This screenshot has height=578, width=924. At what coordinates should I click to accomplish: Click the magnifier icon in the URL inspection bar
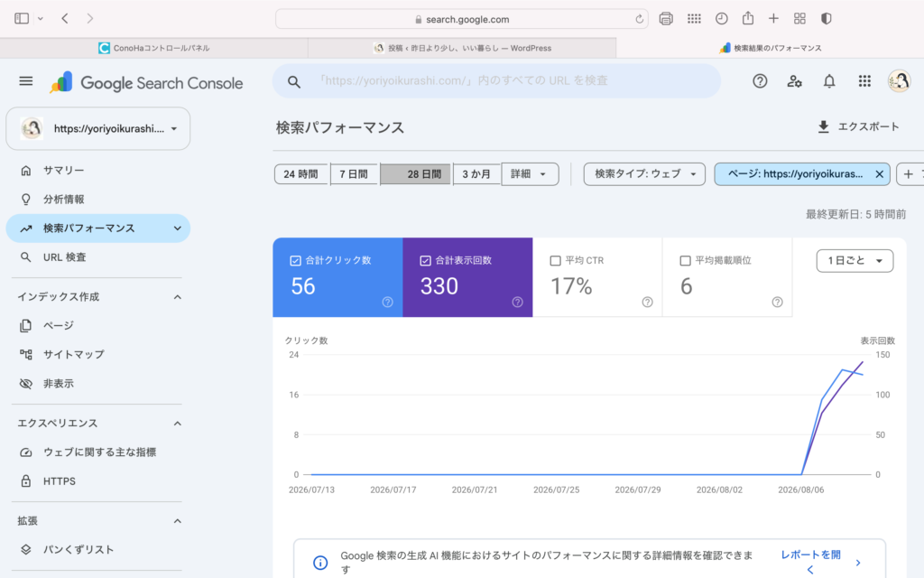click(x=294, y=82)
